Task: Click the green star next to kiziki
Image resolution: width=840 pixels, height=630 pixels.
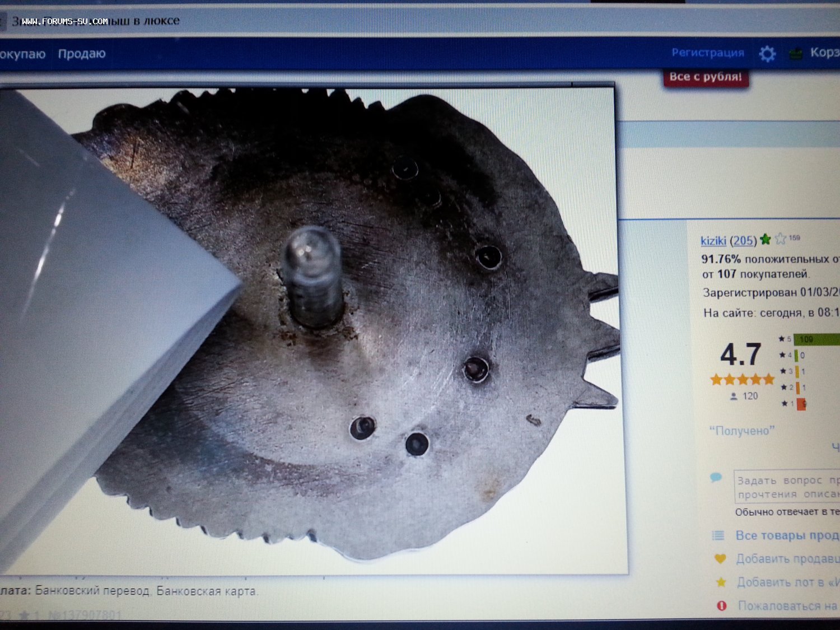Action: 766,240
